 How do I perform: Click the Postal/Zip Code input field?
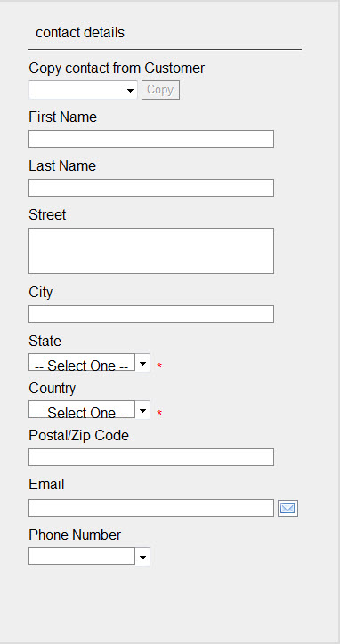(x=151, y=457)
